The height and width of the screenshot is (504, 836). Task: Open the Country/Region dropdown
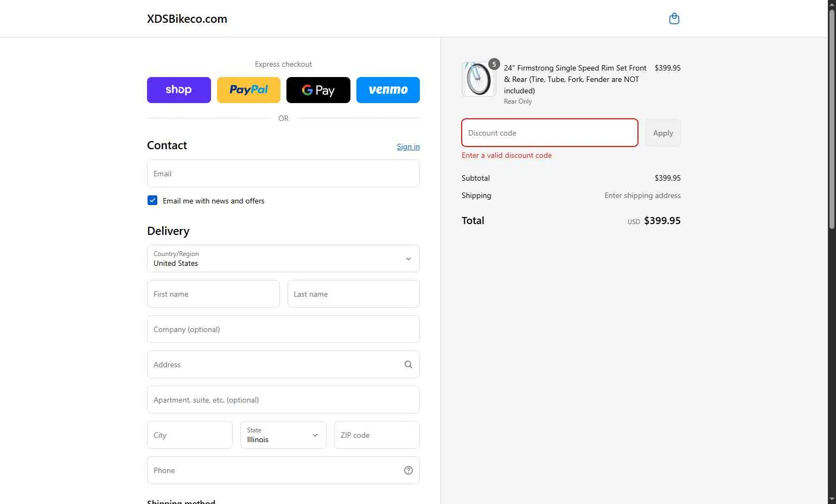283,259
